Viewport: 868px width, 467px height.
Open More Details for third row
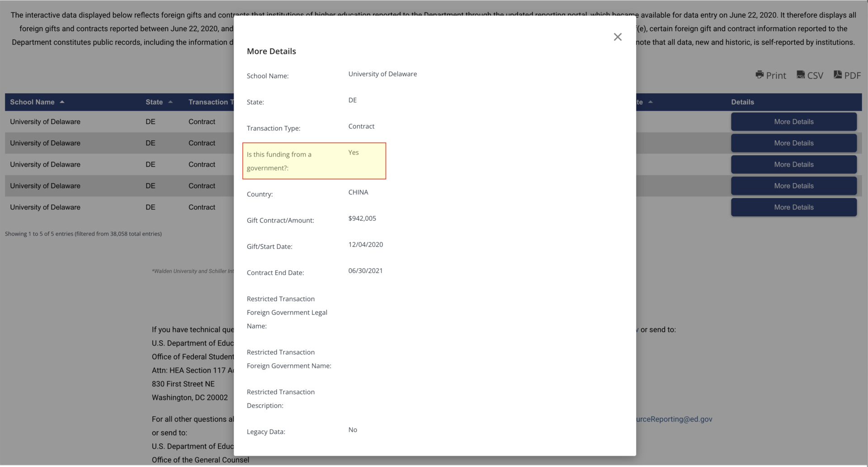coord(793,165)
